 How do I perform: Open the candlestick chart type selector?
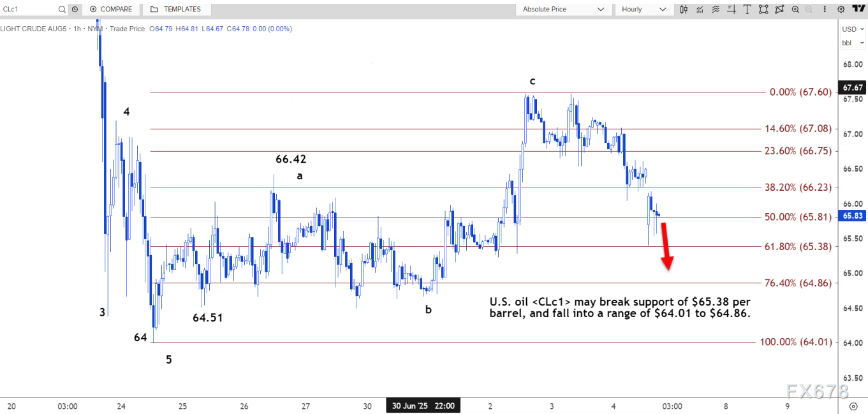coord(684,9)
